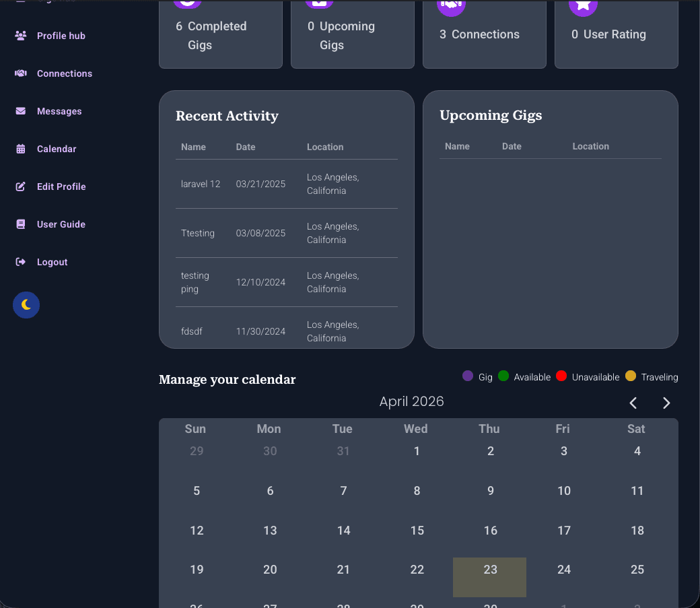Click the Connections handshake icon

click(21, 73)
